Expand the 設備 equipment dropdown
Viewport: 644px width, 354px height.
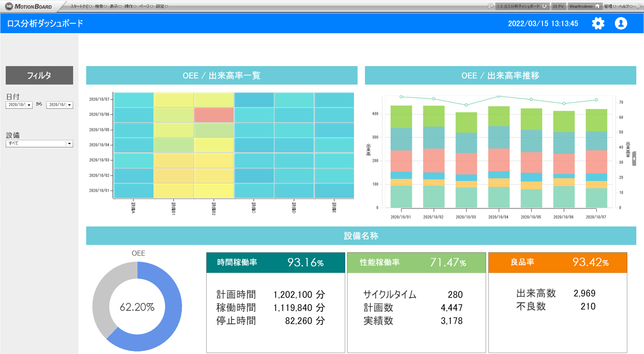pyautogui.click(x=69, y=143)
